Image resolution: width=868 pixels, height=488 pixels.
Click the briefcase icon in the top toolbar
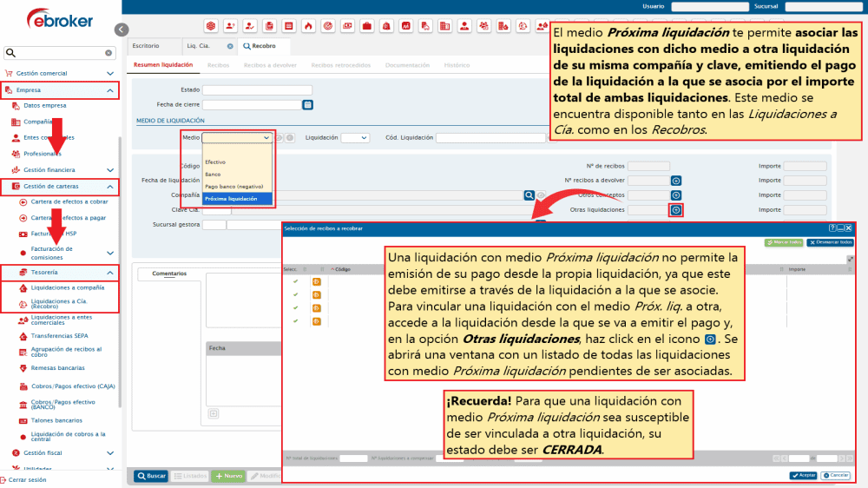pos(366,26)
